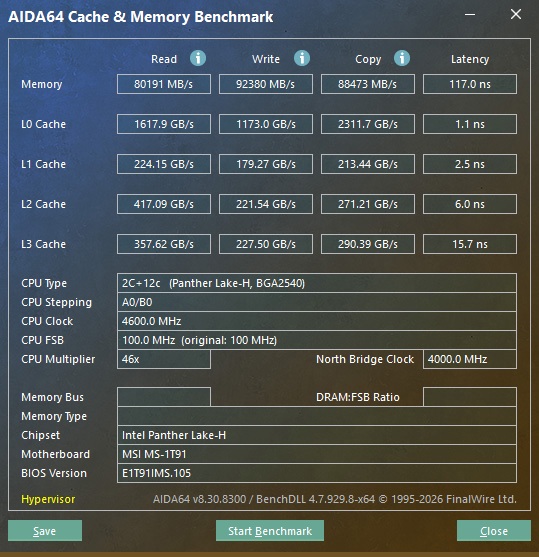Viewport: 539px width, 557px height.
Task: Click the DRAM:FSB Ratio label
Action: 357,397
